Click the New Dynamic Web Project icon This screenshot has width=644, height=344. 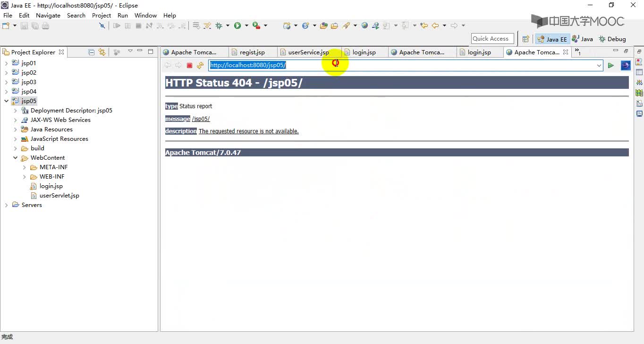tap(287, 26)
